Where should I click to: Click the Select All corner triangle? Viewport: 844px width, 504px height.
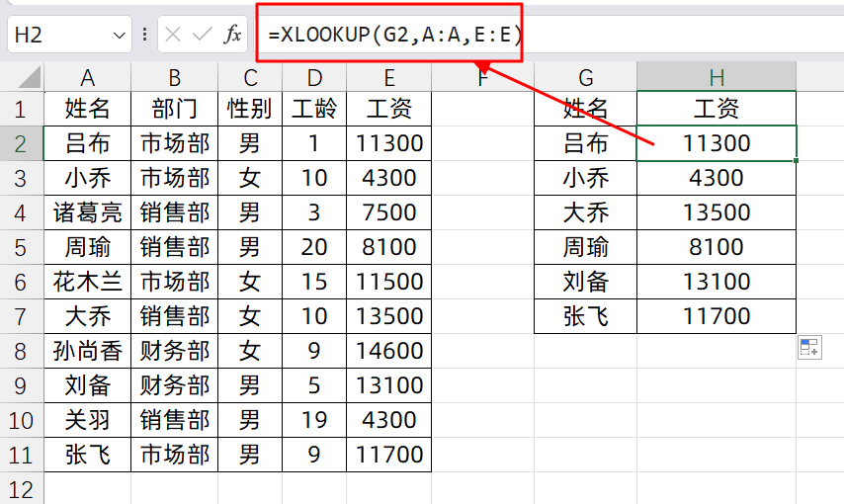coord(30,77)
